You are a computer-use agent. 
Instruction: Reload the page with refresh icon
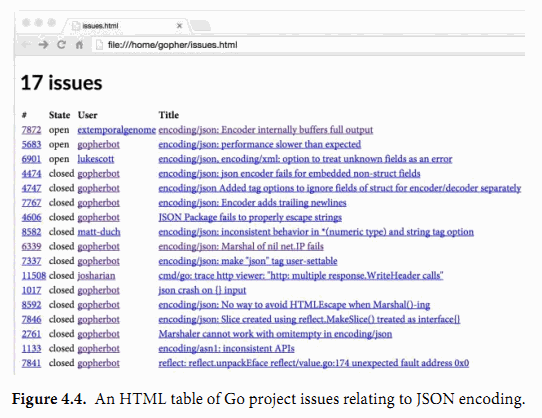(x=61, y=45)
